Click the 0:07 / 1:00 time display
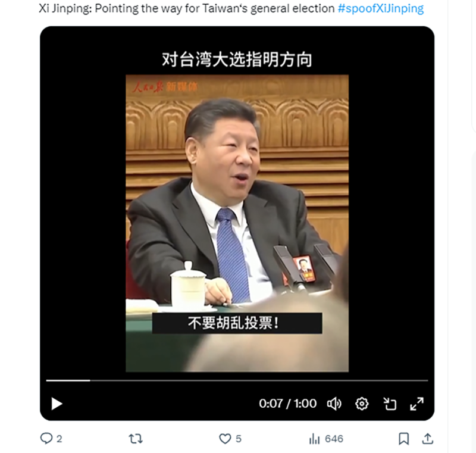This screenshot has width=476, height=453. [287, 404]
